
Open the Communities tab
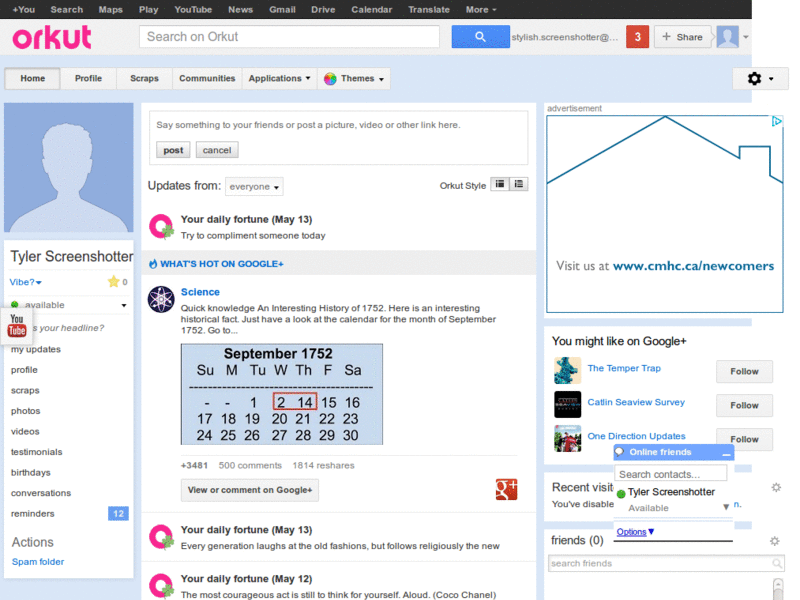207,79
